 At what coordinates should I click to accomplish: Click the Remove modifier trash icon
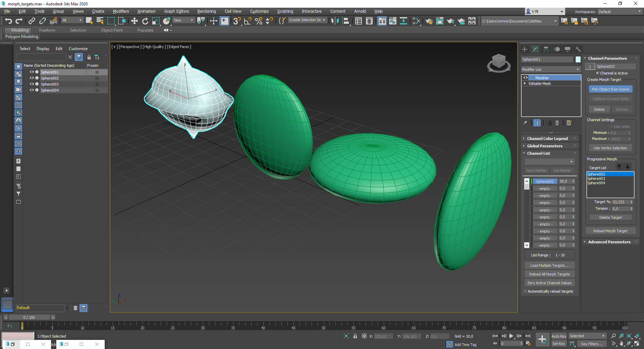click(x=557, y=123)
